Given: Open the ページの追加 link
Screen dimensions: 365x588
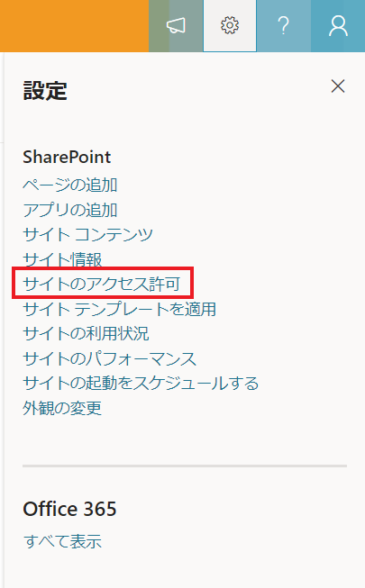Looking at the screenshot, I should click(x=70, y=185).
